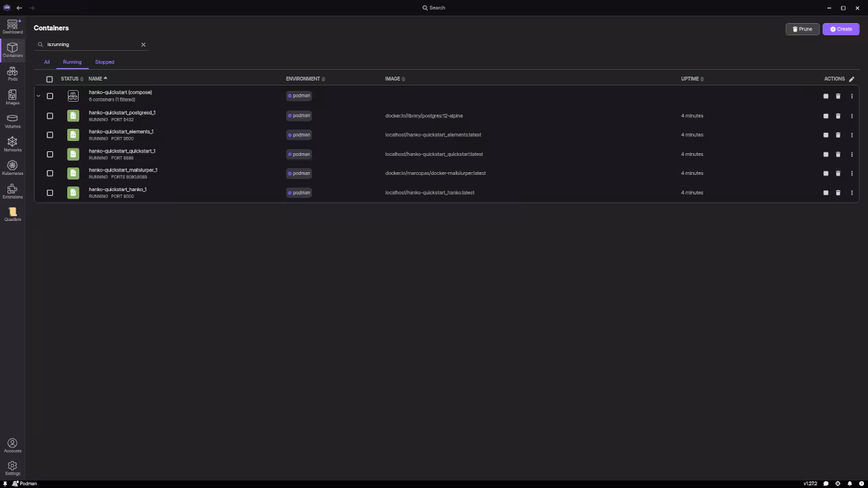
Task: Check the hanko-quickstart_hanko_1 checkbox
Action: pos(50,192)
